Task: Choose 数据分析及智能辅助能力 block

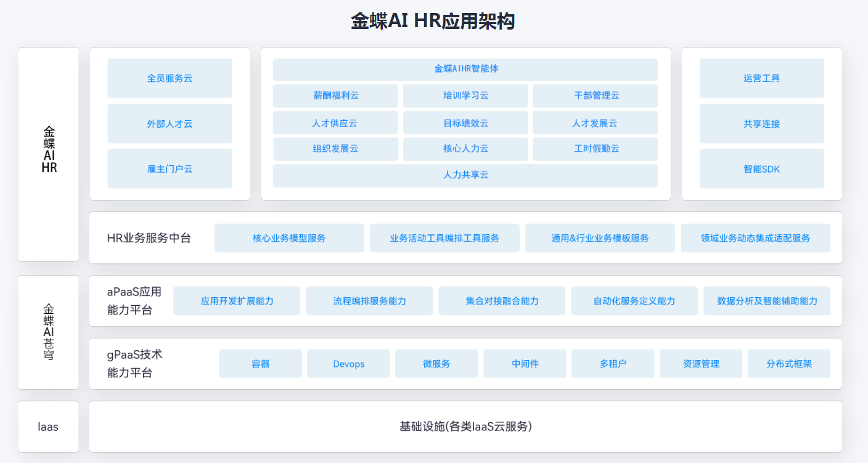Action: pyautogui.click(x=767, y=301)
